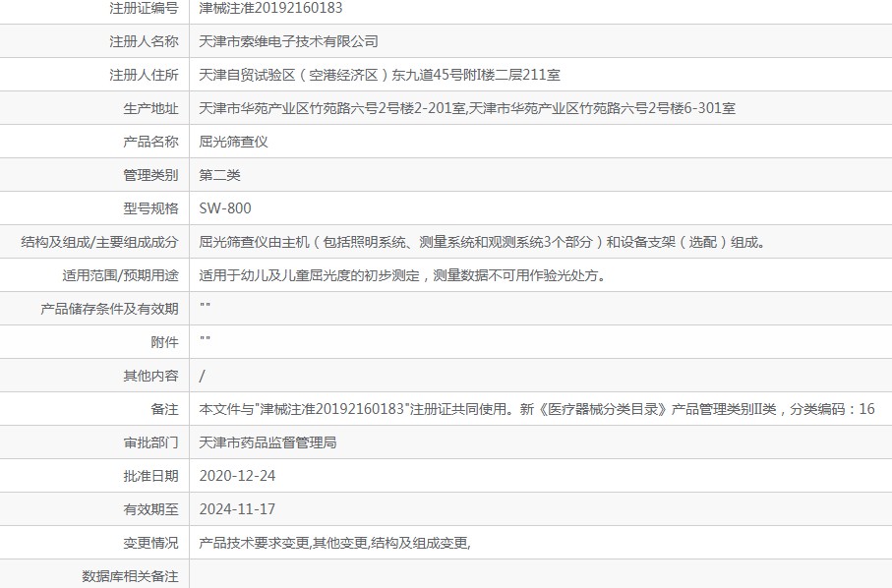This screenshot has height=588, width=892.
Task: Click the registrant address starting 天津自贸试验区
Action: (380, 75)
